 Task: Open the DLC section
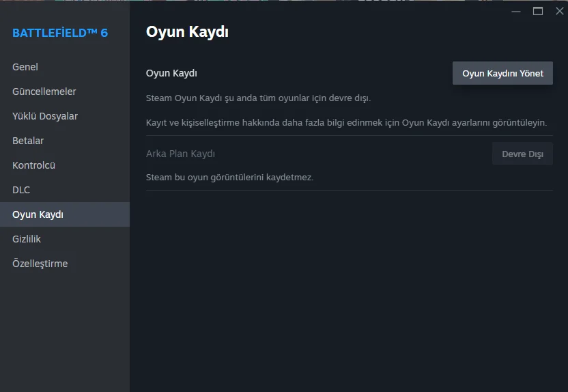[65, 191]
